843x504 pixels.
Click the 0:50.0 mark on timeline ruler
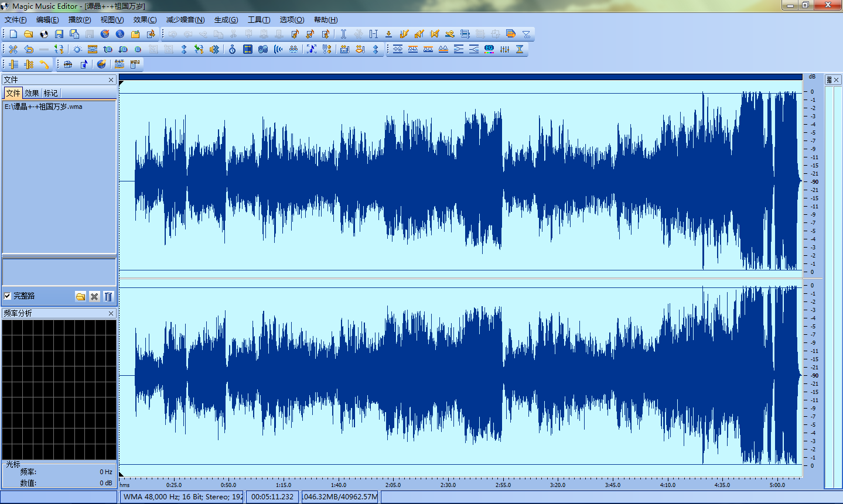pyautogui.click(x=228, y=485)
